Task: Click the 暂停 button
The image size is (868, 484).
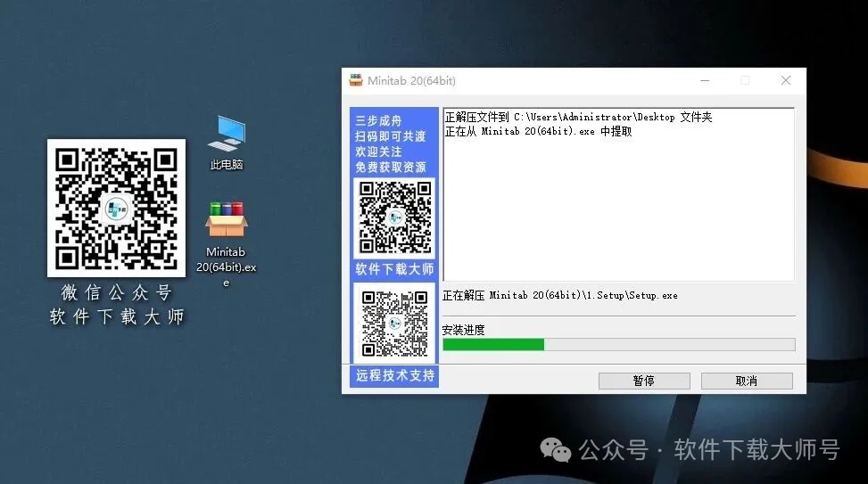Action: 644,381
